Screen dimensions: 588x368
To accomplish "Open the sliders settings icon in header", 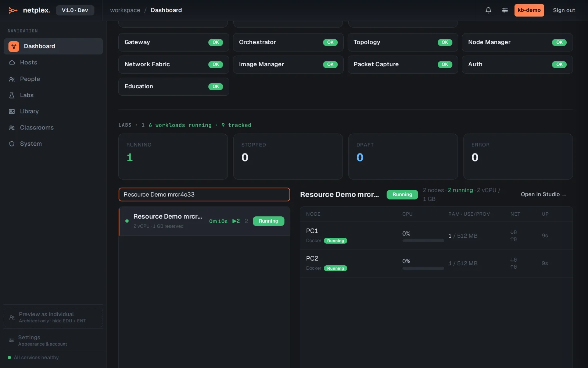I will [505, 10].
